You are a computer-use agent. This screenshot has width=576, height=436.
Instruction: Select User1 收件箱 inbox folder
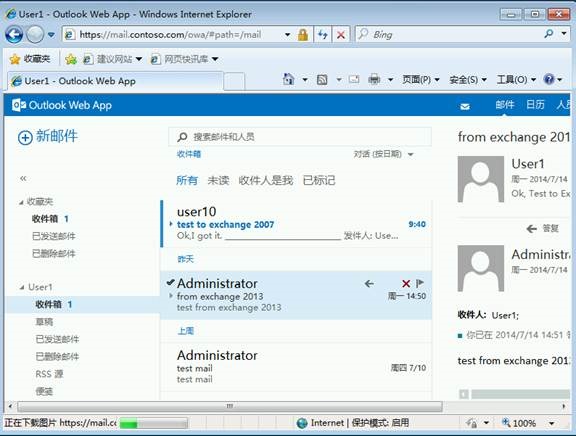click(x=83, y=305)
